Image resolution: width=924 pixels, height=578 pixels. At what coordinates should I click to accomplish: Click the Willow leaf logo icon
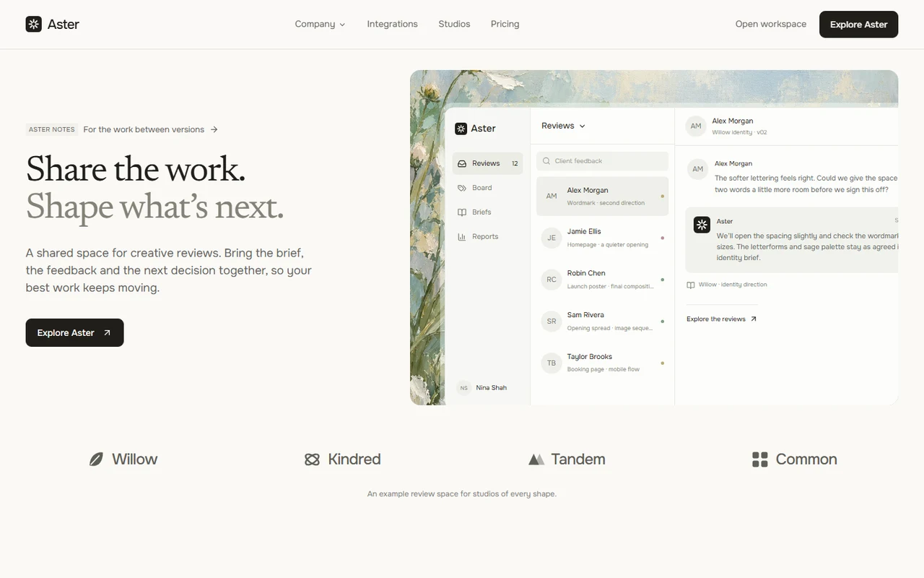point(96,460)
